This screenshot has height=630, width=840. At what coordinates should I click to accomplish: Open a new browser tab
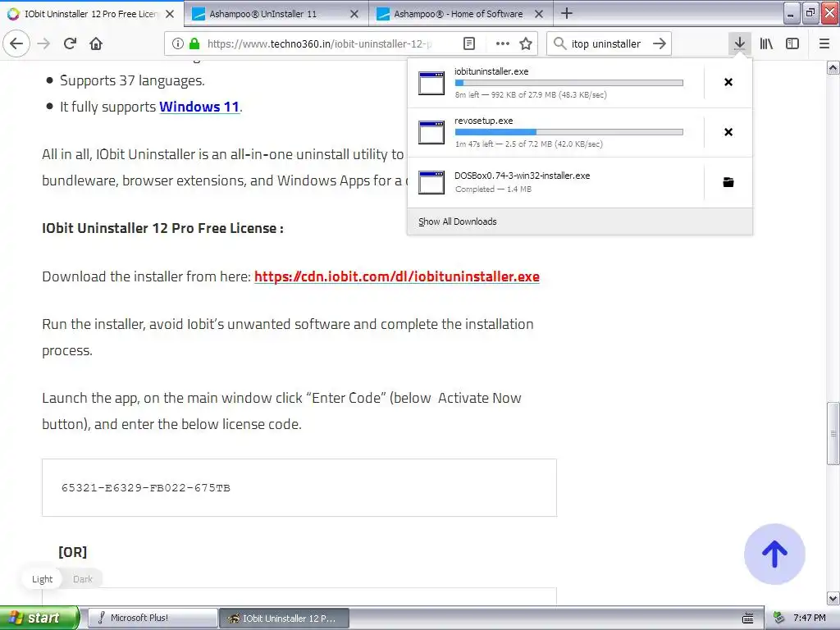567,13
